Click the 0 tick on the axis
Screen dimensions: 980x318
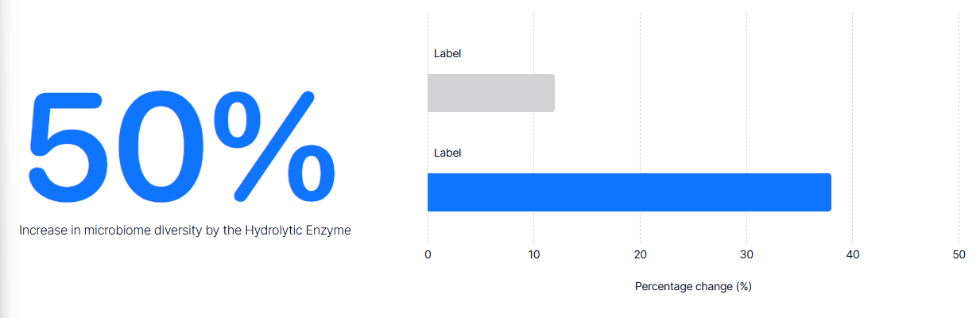(428, 254)
